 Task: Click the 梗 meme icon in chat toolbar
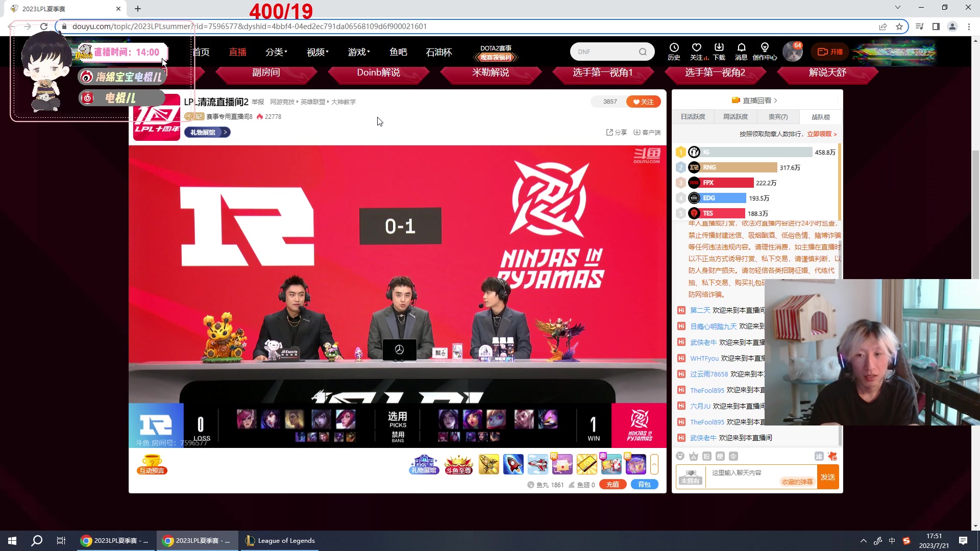click(720, 456)
